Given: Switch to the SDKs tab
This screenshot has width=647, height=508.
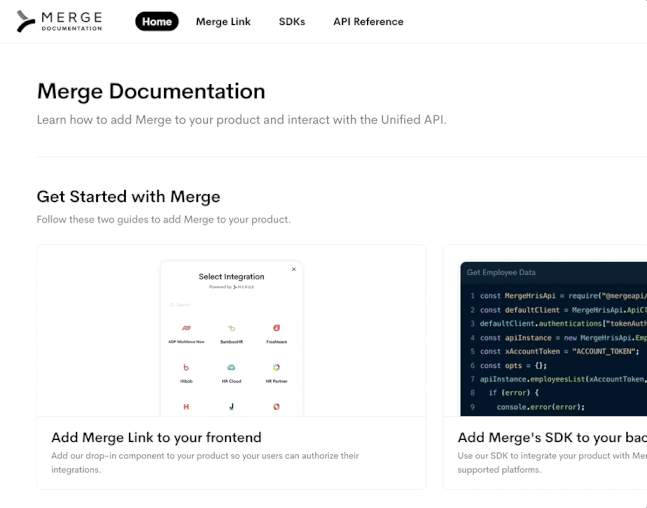Looking at the screenshot, I should 292,21.
